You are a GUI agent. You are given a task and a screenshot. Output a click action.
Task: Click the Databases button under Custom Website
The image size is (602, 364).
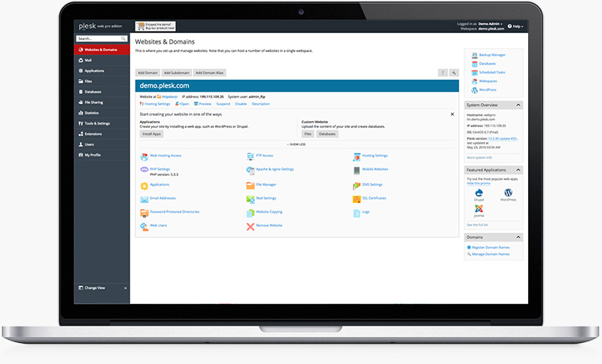(x=327, y=135)
